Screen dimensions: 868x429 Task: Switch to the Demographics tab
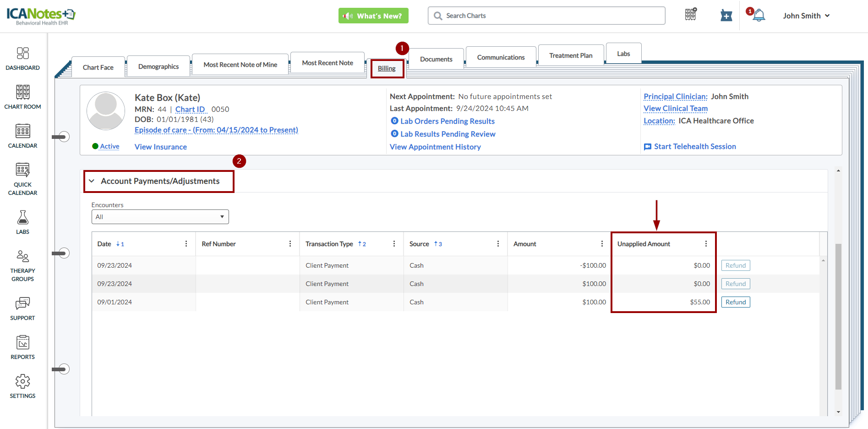click(158, 66)
